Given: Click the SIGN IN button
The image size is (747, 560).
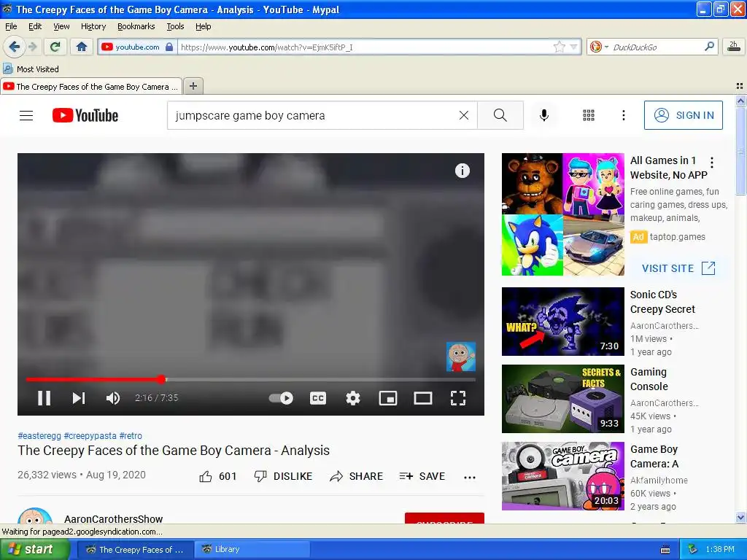Looking at the screenshot, I should 683,115.
